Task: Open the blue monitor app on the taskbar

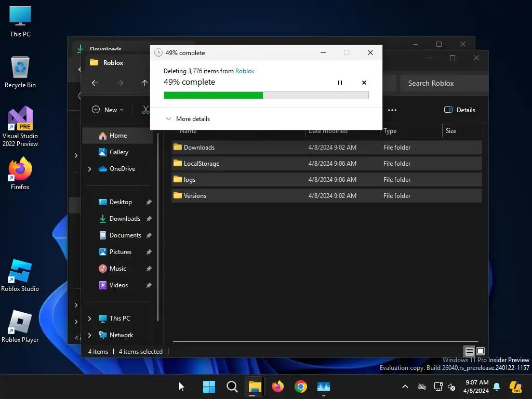Action: click(x=324, y=387)
